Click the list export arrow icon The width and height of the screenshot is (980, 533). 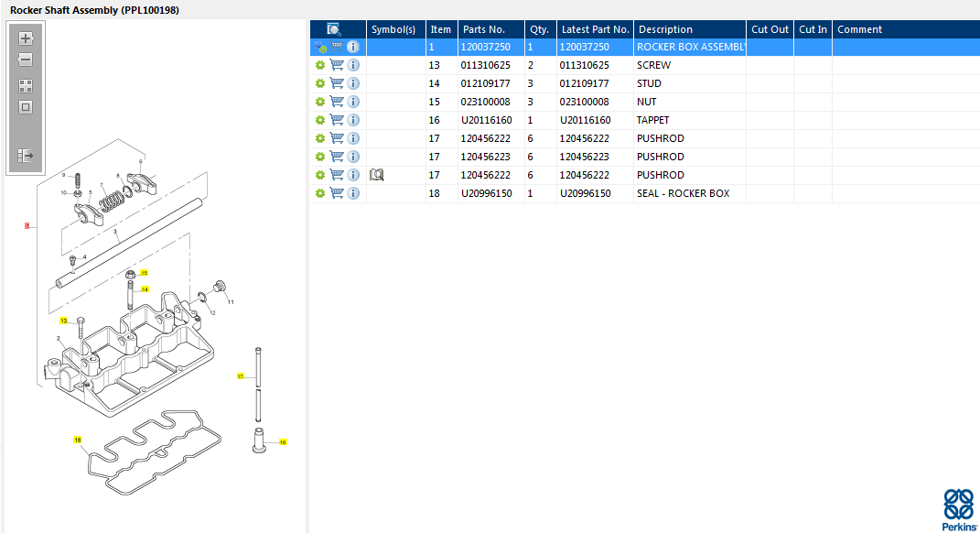(26, 156)
